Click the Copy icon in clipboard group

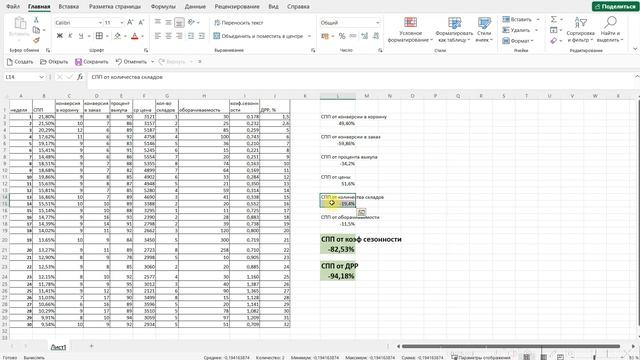click(x=36, y=30)
